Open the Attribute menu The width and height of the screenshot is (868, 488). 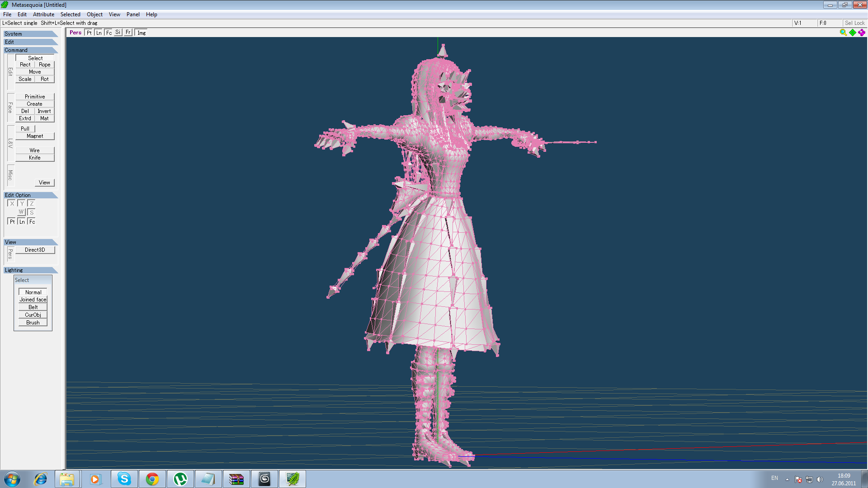pos(43,14)
